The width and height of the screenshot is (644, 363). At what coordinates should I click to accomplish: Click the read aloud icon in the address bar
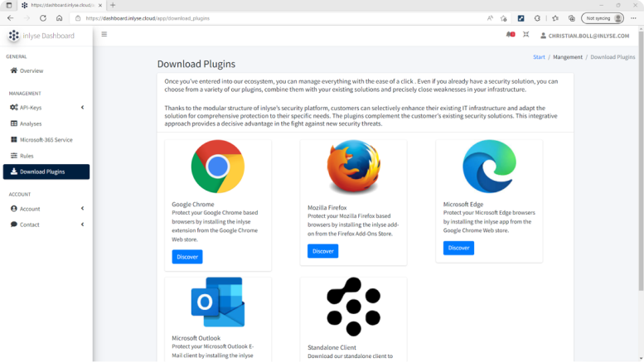point(490,18)
